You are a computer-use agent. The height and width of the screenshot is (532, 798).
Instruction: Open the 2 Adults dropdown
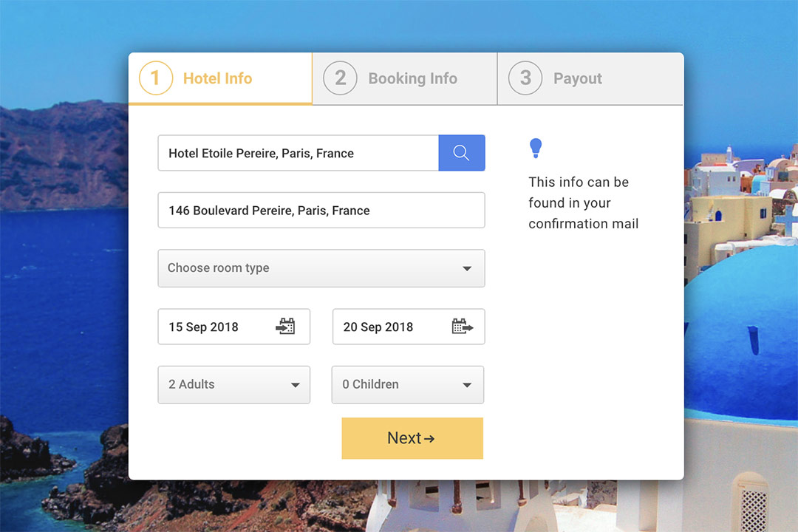point(233,385)
